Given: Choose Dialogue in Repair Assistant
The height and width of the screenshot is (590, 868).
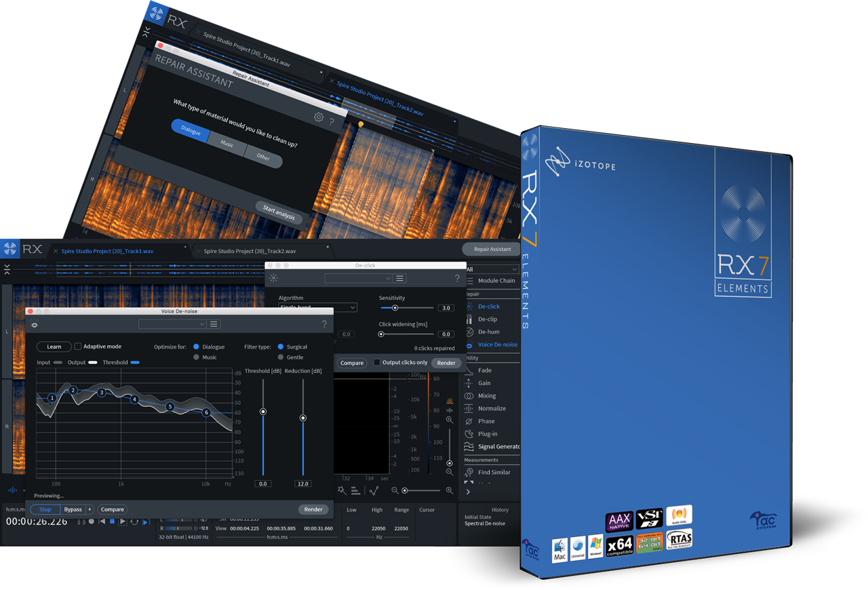Looking at the screenshot, I should (191, 132).
